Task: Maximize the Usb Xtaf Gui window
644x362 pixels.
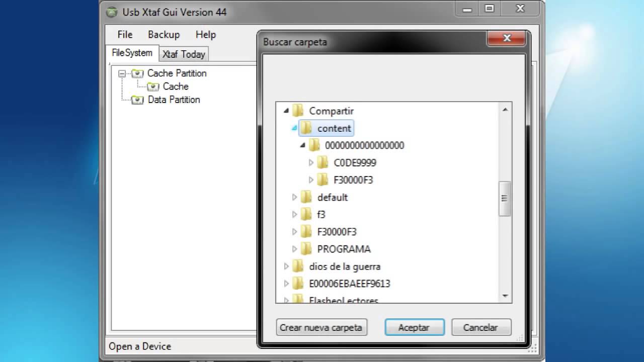Action: click(x=490, y=9)
